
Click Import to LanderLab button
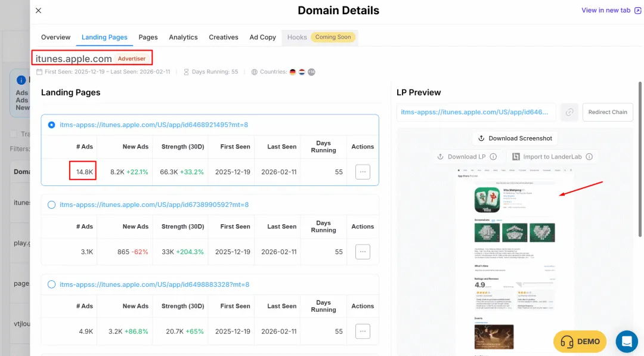tap(547, 156)
